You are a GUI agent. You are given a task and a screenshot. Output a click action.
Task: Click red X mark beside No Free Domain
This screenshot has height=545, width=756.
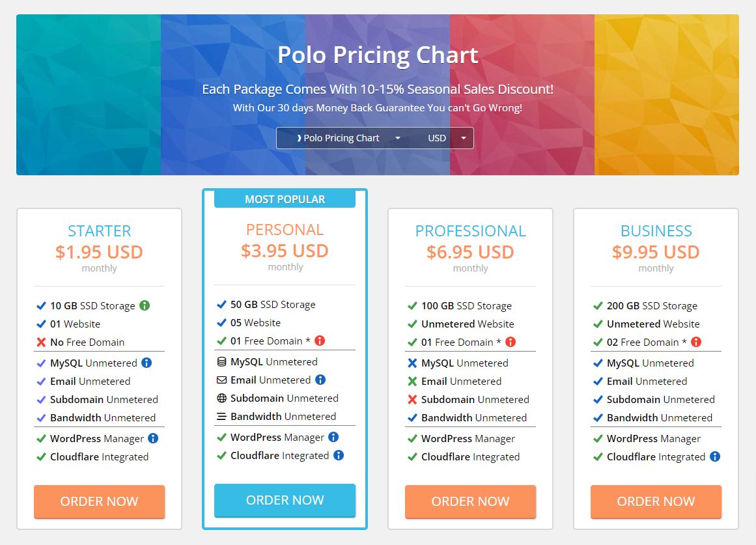pos(41,342)
